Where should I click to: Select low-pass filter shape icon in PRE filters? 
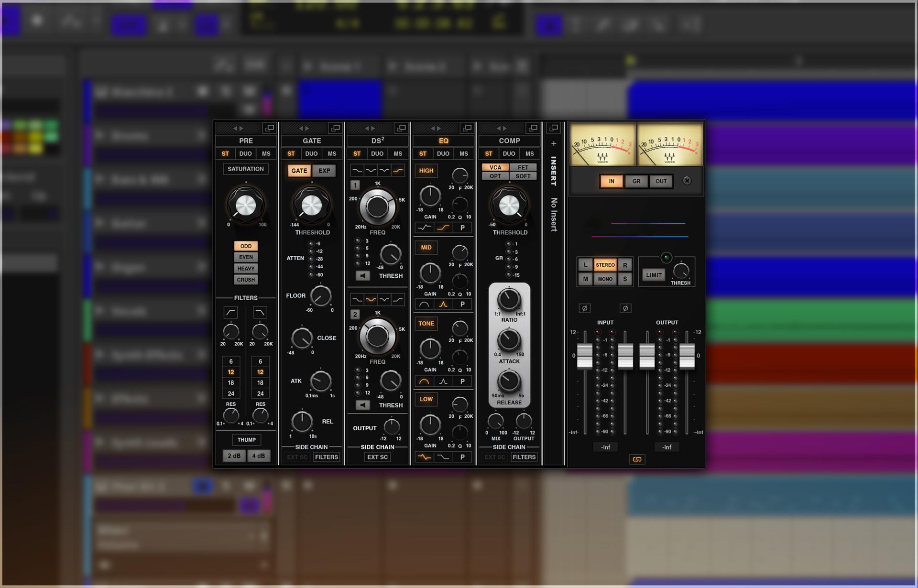(x=260, y=312)
